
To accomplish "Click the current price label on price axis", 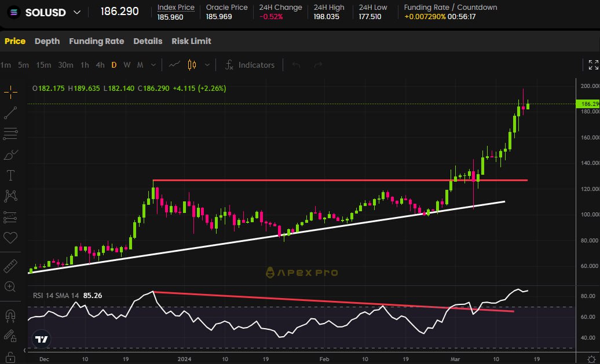I will 588,104.
